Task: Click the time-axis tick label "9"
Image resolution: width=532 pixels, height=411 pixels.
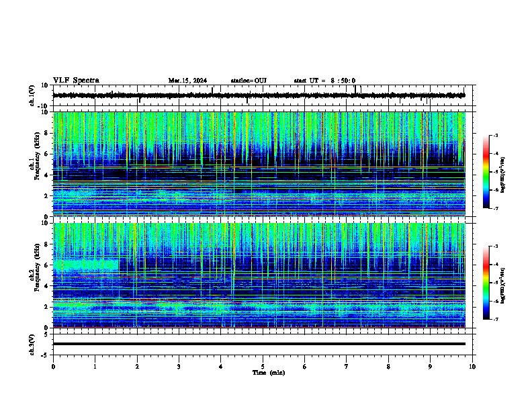Action: [x=430, y=367]
